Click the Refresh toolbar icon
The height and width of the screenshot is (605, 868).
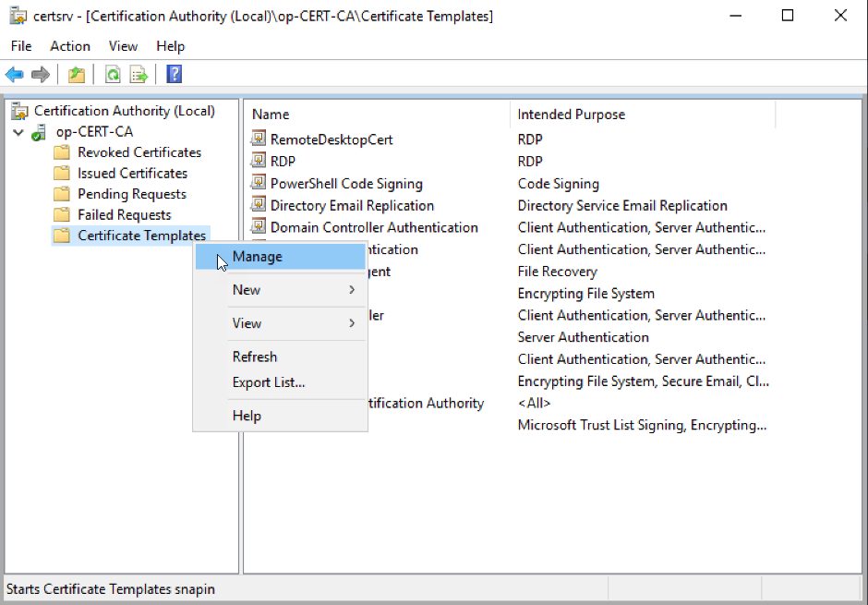coord(113,74)
